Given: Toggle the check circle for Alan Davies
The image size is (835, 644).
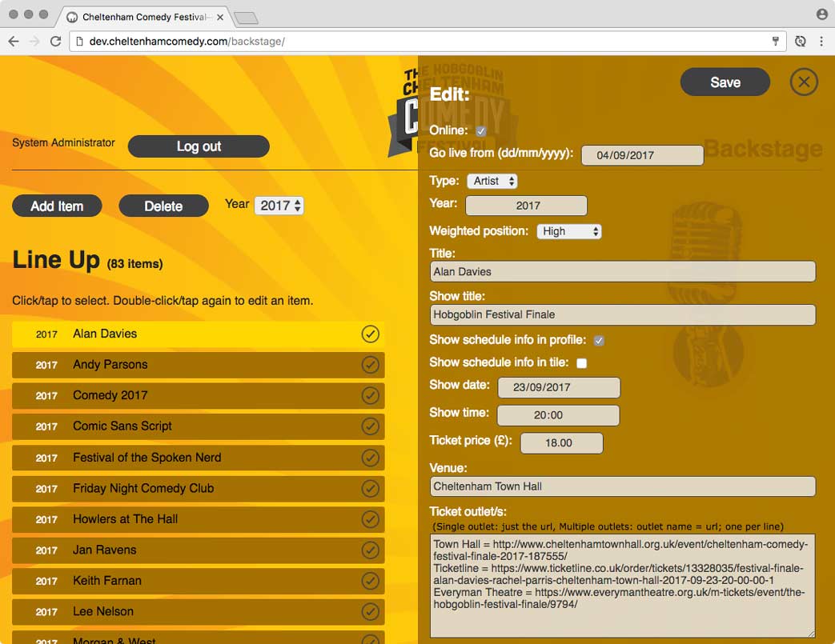Looking at the screenshot, I should [x=370, y=334].
